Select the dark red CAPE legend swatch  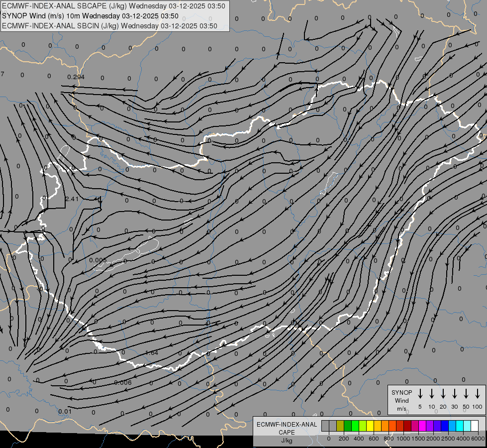407,426
